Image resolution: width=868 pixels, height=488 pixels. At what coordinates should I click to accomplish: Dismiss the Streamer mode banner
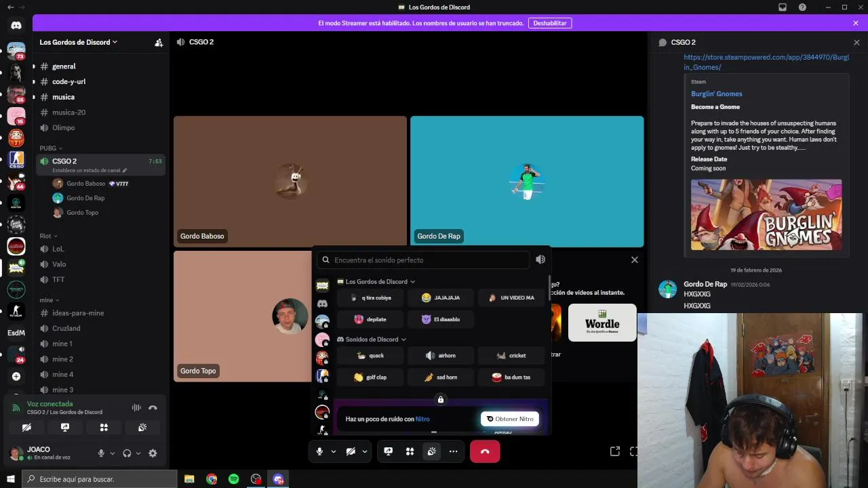856,23
